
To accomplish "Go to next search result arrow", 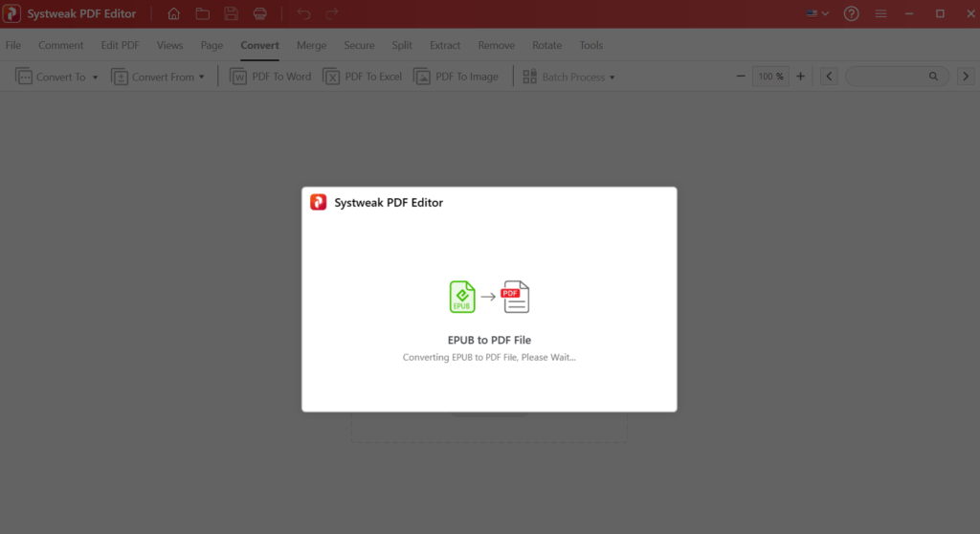I will pos(966,77).
